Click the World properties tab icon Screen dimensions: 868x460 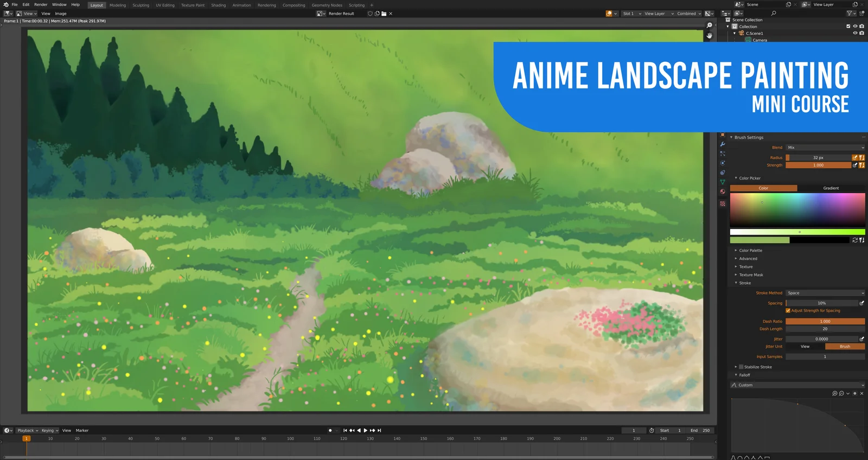(x=723, y=191)
